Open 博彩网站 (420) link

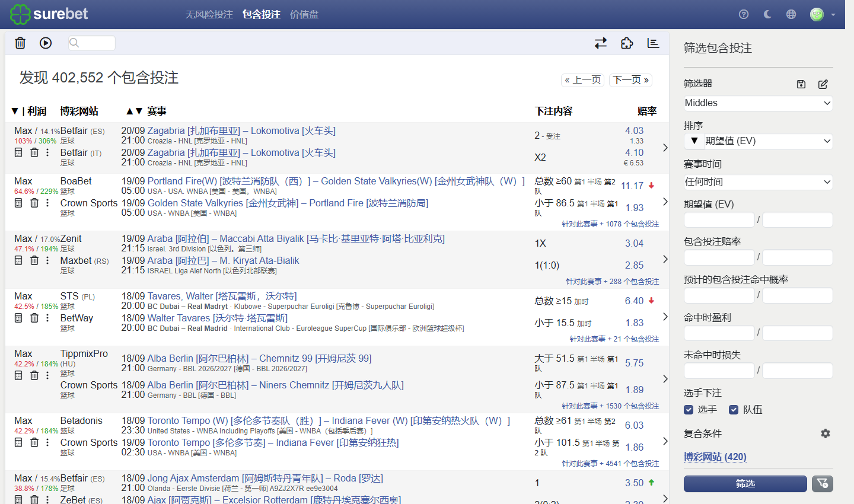click(715, 457)
